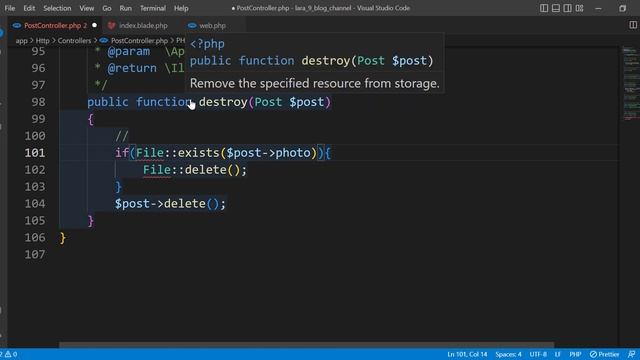
Task: Change indentation via Spaces: 4
Action: 508,354
